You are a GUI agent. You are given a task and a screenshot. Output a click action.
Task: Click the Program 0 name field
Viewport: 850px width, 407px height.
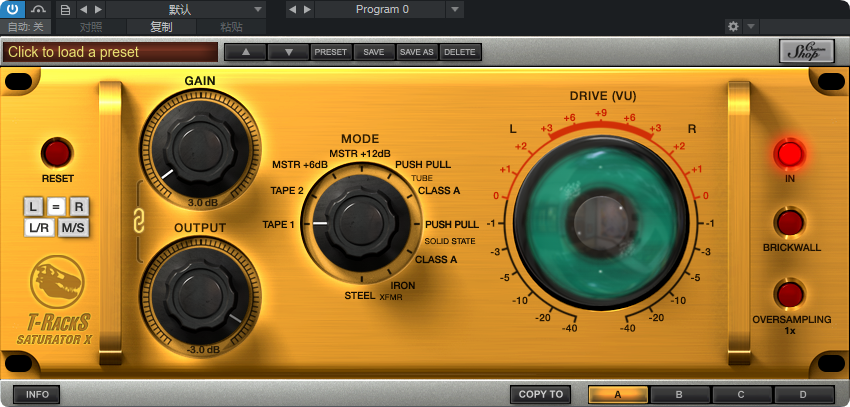(381, 9)
